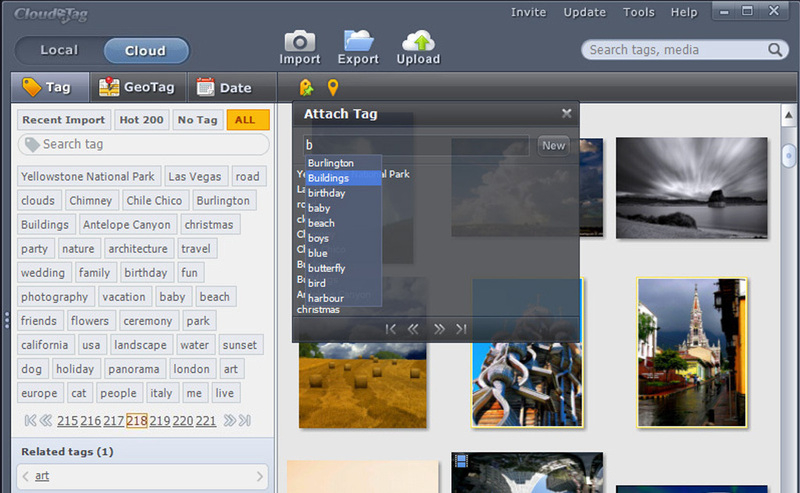This screenshot has width=800, height=493.
Task: Click the New tag button
Action: [554, 145]
